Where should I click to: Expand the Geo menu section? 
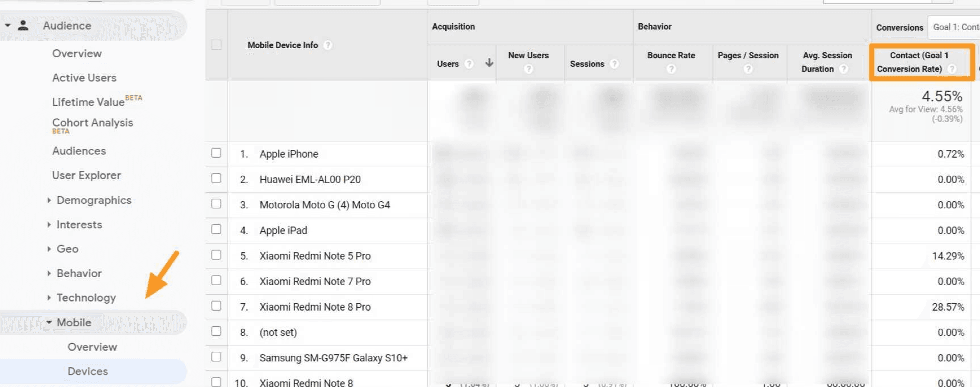pos(49,249)
